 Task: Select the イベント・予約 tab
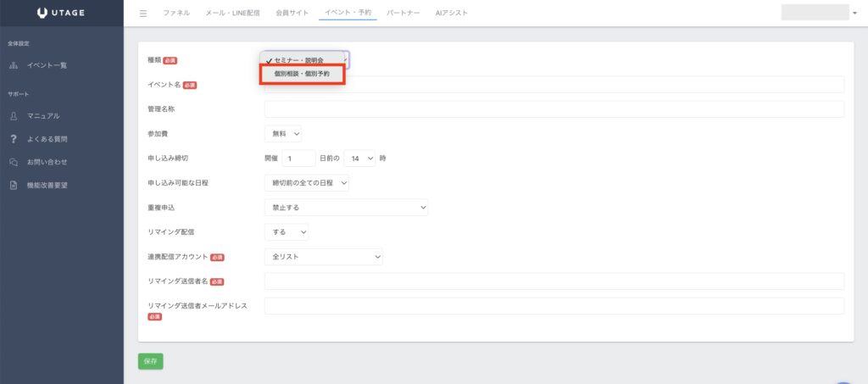click(x=348, y=13)
